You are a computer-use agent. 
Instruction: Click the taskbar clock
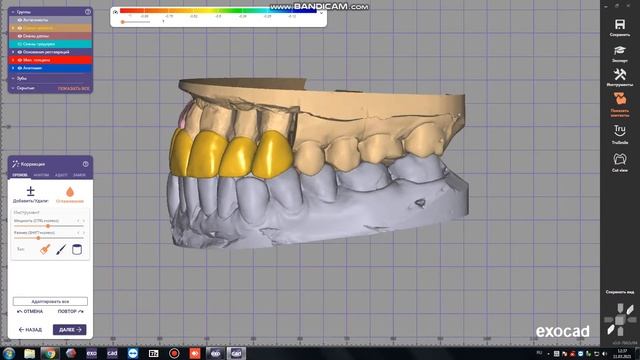622,353
